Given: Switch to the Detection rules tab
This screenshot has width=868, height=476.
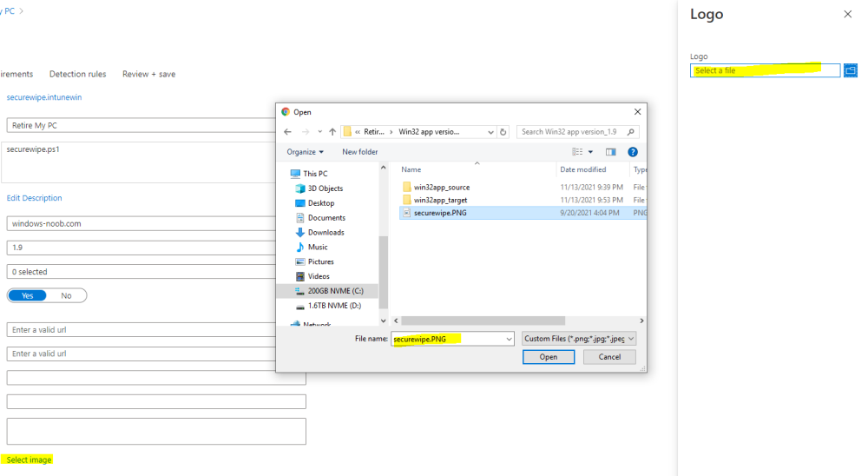Looking at the screenshot, I should pyautogui.click(x=77, y=74).
